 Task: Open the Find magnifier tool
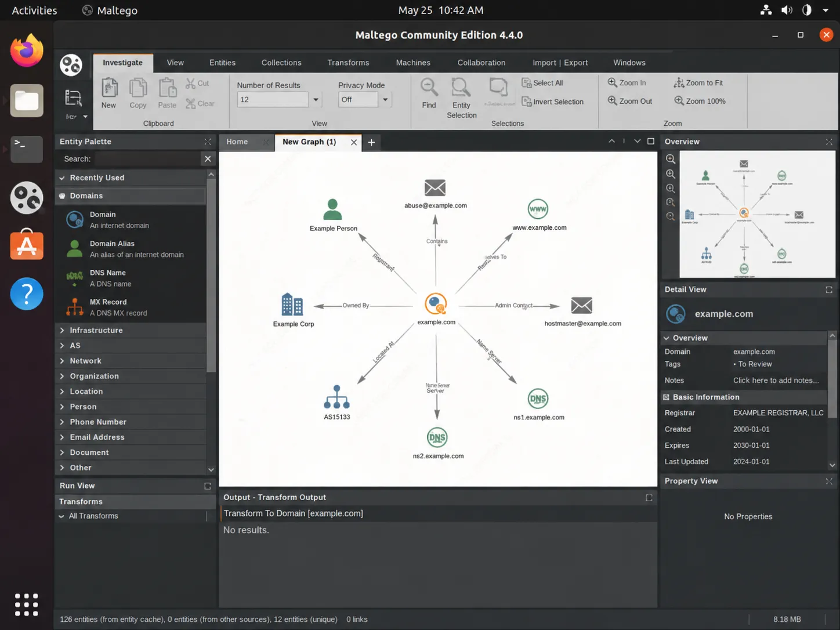click(429, 88)
